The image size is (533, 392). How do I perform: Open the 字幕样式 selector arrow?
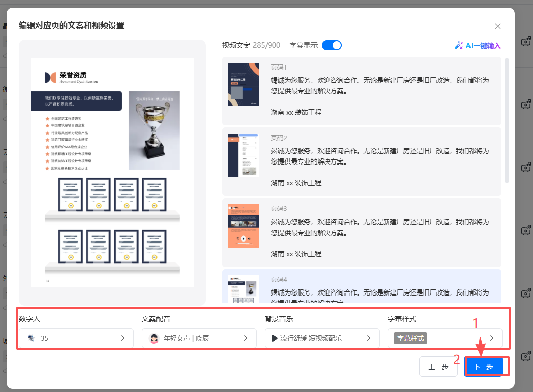(491, 338)
